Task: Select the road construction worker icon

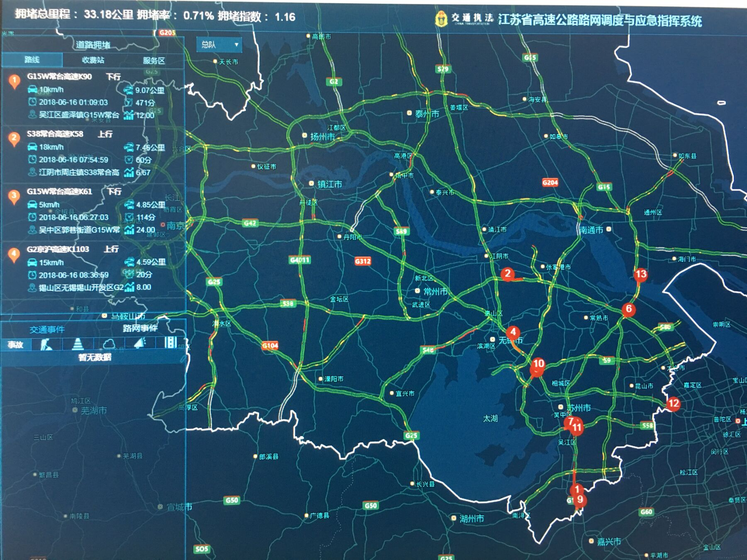Action: (x=46, y=344)
